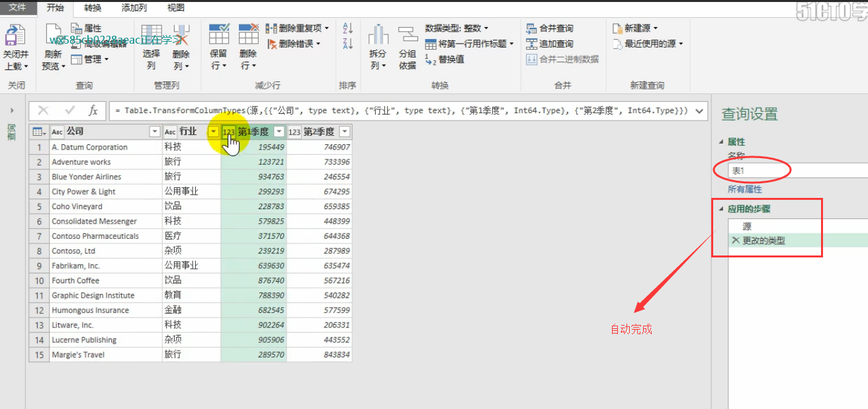Click 合并查询 merge queries
This screenshot has width=868, height=409.
pyautogui.click(x=550, y=28)
